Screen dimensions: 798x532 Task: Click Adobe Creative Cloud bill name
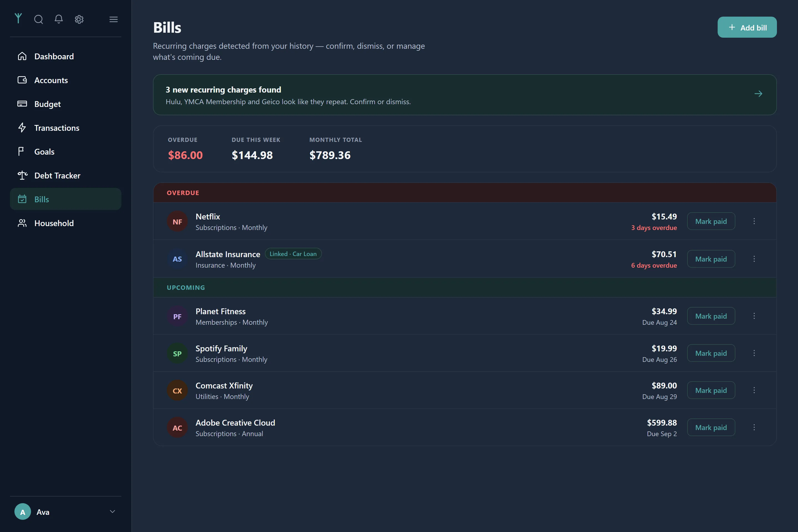coord(235,423)
